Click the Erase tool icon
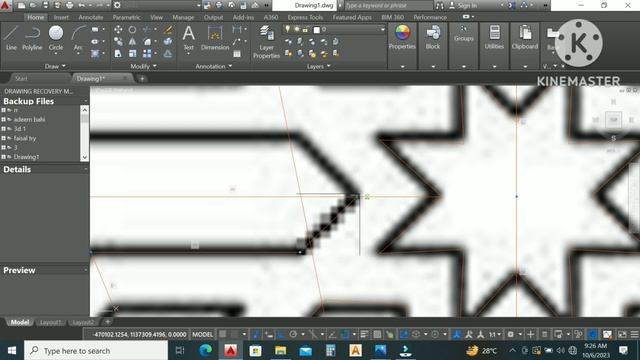640x360 pixels. pyautogui.click(x=168, y=29)
